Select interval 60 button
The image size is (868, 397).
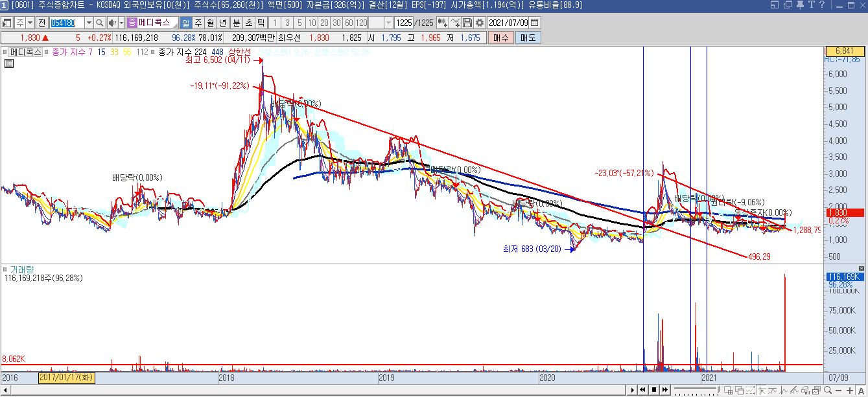coord(349,23)
